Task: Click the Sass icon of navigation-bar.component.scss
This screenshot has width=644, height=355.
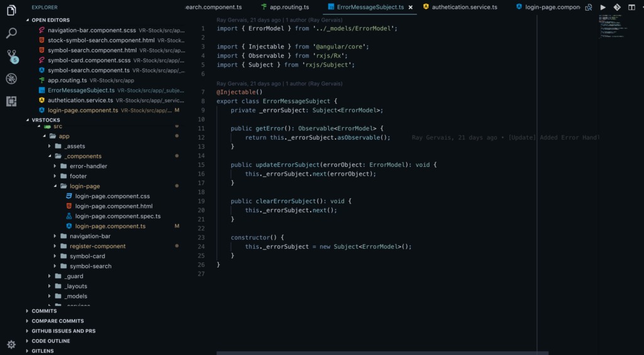Action: tap(42, 30)
